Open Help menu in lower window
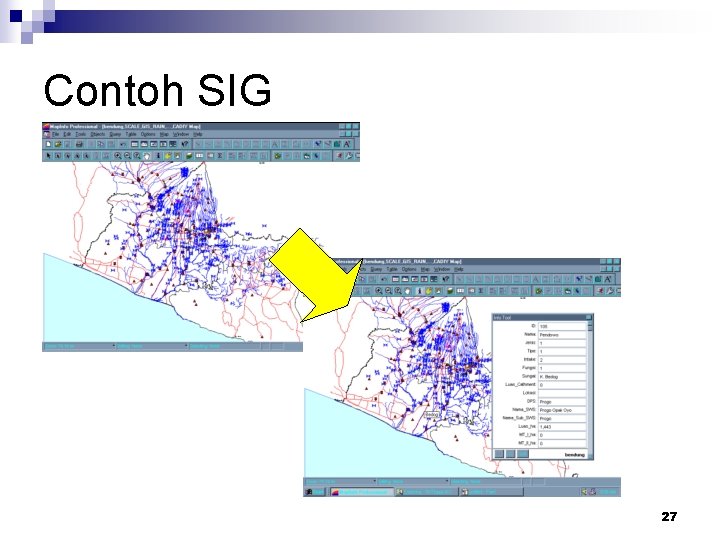The width and height of the screenshot is (720, 540). click(x=459, y=270)
